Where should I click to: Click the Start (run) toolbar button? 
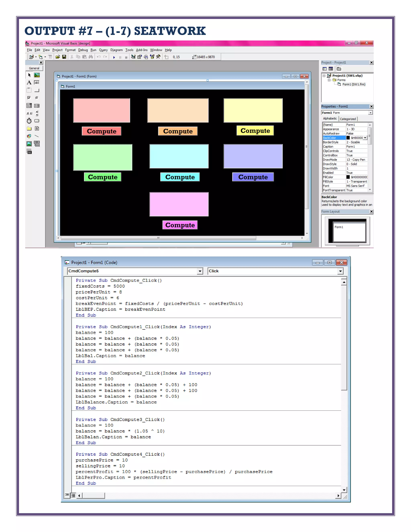click(x=114, y=57)
